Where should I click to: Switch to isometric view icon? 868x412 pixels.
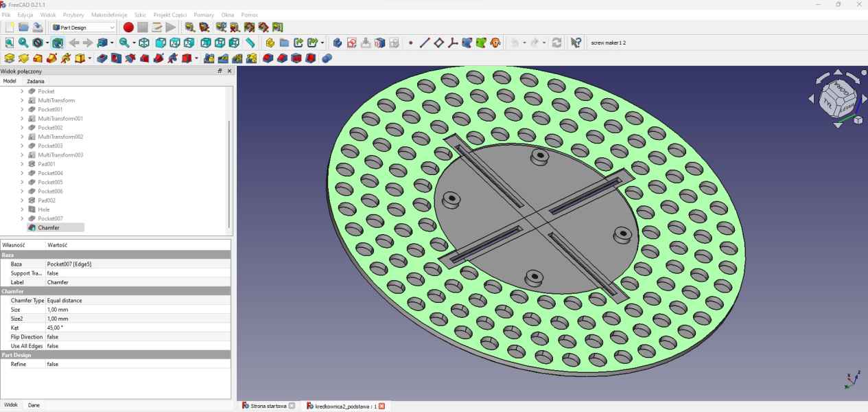tap(144, 43)
